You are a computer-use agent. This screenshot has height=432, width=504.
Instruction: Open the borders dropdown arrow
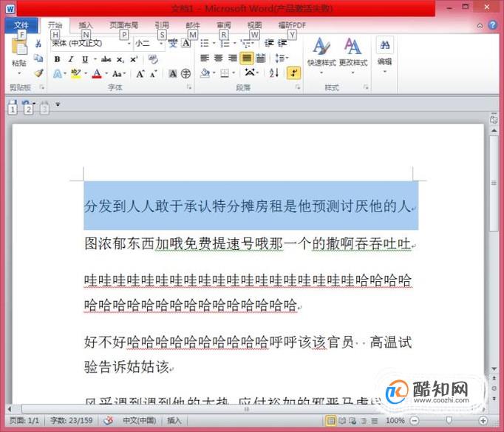tap(234, 73)
